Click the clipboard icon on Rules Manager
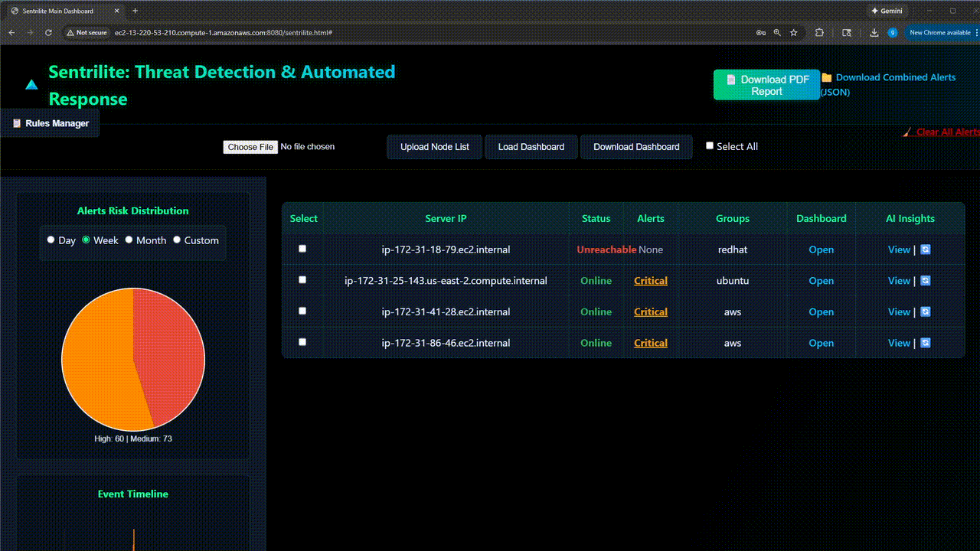Screen dimensions: 980x551 pyautogui.click(x=17, y=123)
